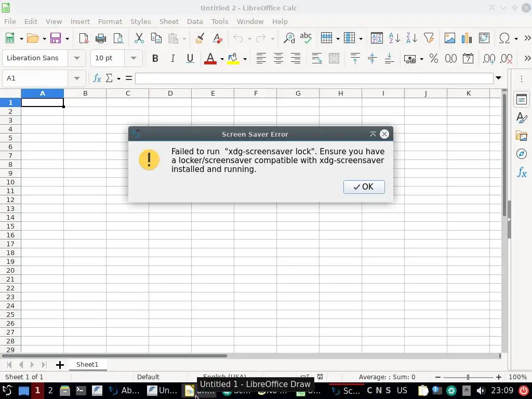The image size is (532, 399).
Task: Open the Tools menu
Action: coord(220,21)
